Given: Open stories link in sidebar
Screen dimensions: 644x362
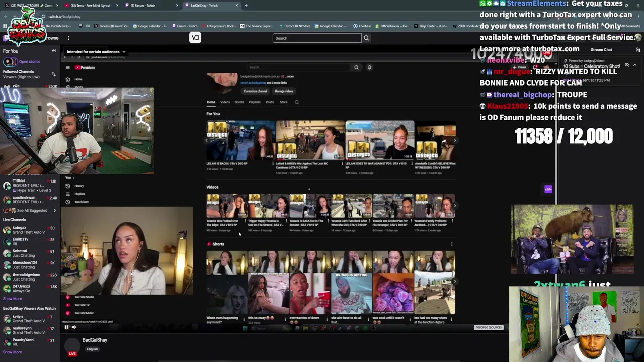Looking at the screenshot, I should (29, 62).
